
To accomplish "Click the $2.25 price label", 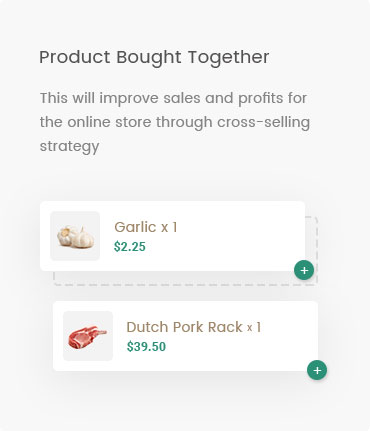I will (x=130, y=247).
